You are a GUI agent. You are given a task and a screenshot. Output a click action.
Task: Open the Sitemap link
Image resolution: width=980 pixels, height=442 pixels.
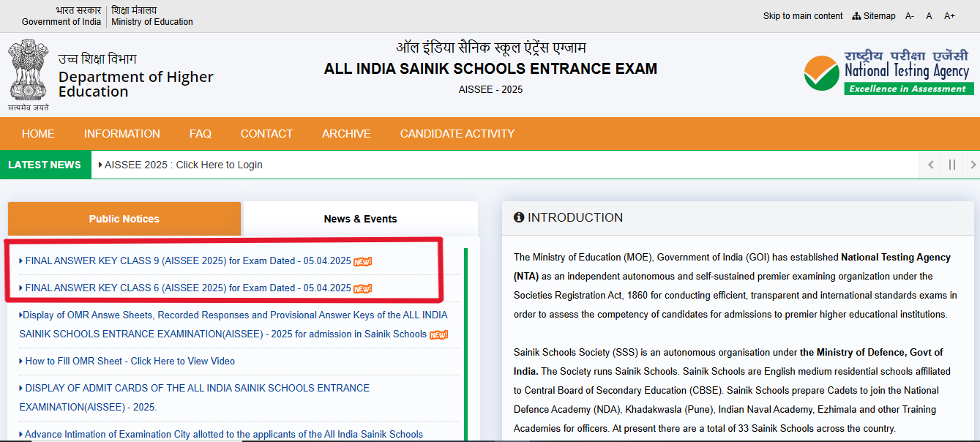874,16
